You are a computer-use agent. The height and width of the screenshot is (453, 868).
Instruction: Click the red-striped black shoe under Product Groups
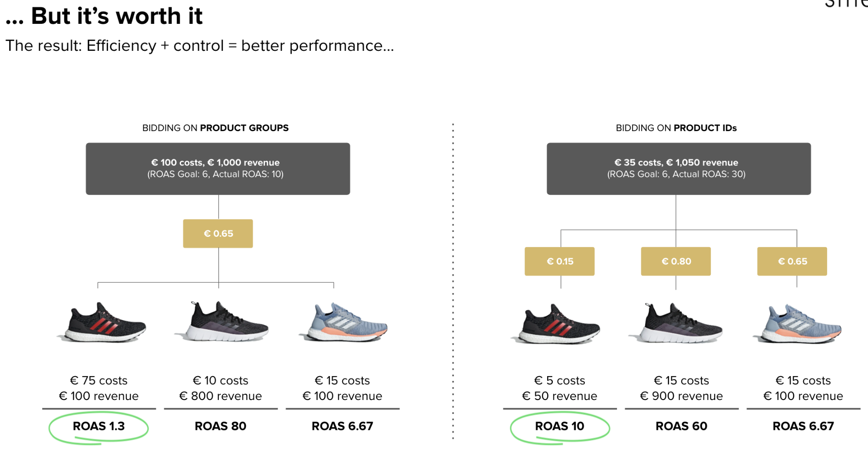coord(102,324)
